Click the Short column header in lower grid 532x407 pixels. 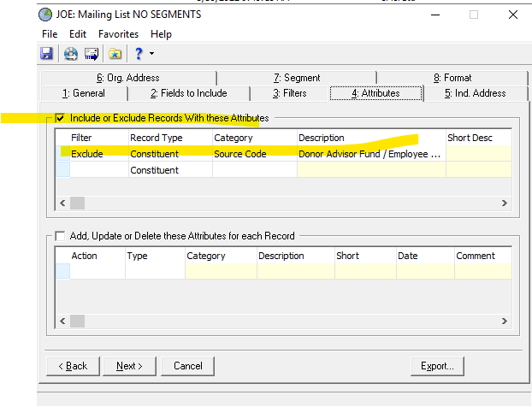[365, 256]
